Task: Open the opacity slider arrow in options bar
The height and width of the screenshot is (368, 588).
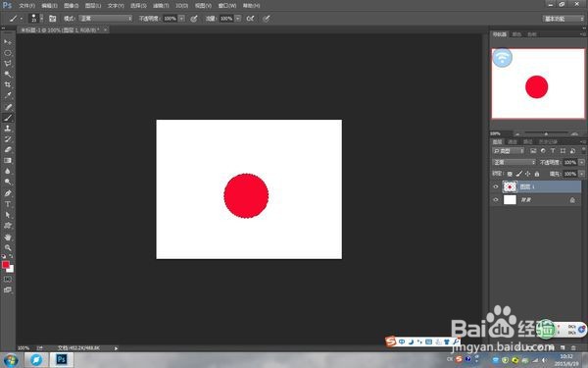Action: click(x=181, y=19)
